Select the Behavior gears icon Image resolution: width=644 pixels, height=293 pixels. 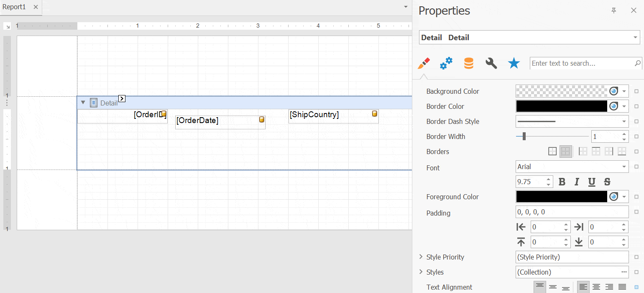click(x=446, y=63)
